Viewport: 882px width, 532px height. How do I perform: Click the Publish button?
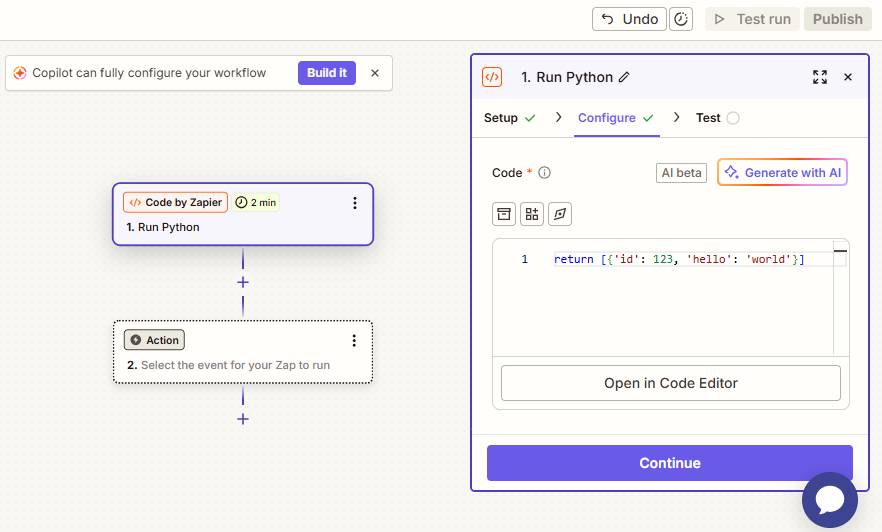tap(838, 19)
